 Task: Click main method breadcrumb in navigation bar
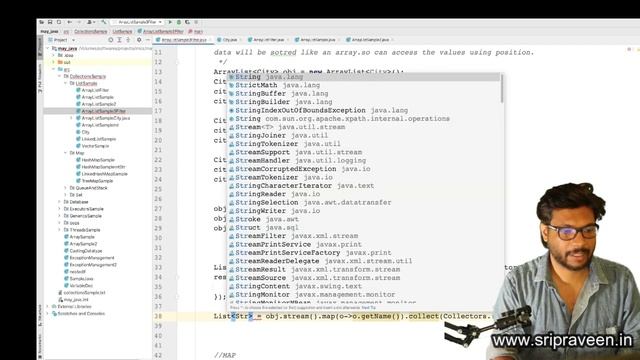coord(196,31)
